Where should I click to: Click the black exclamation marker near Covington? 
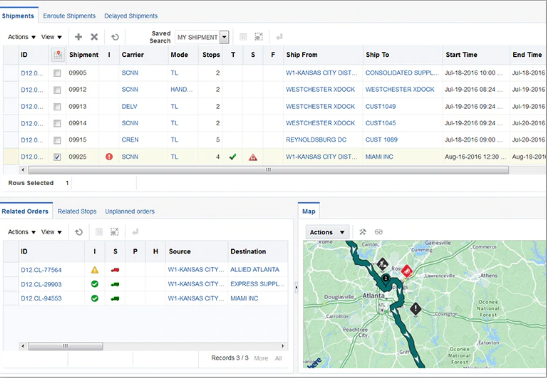(x=415, y=309)
